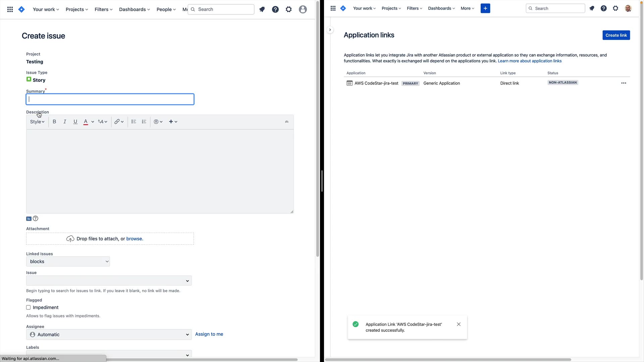This screenshot has height=362, width=644.
Task: Insert a bullet list in description
Action: [133, 122]
